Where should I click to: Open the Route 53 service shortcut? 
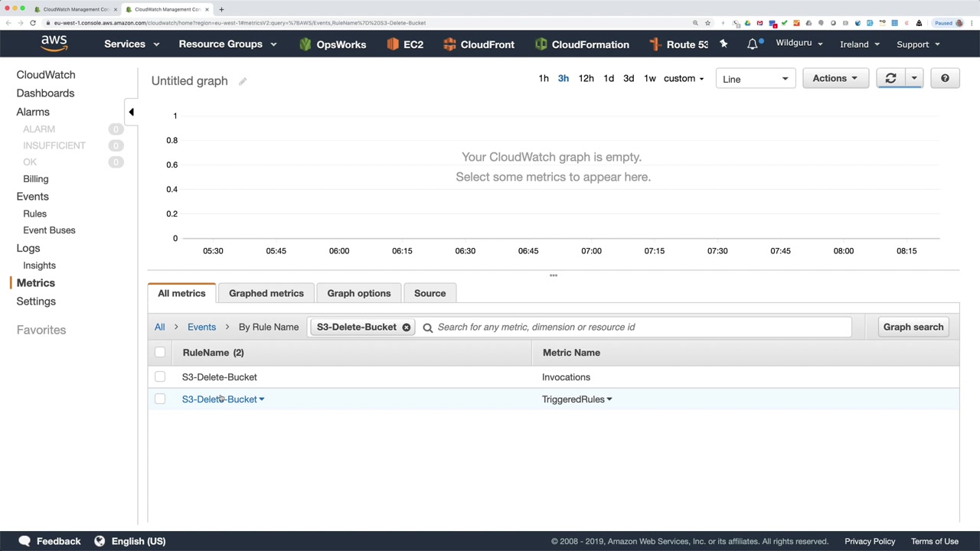click(678, 44)
